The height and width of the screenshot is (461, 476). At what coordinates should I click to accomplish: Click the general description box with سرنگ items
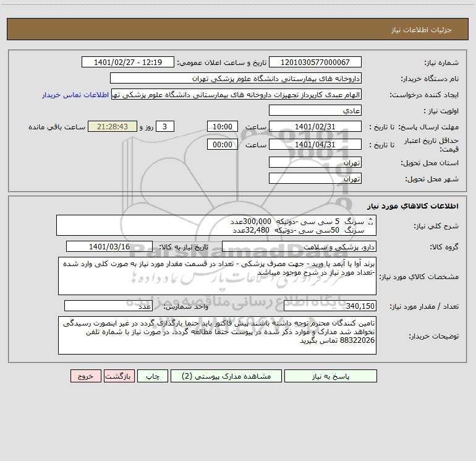click(x=216, y=225)
